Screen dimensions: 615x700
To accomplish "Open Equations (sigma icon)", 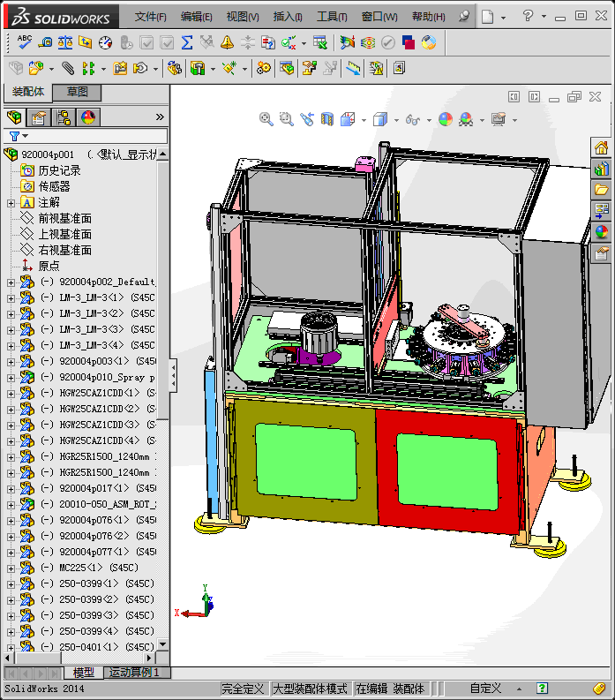I will 187,42.
